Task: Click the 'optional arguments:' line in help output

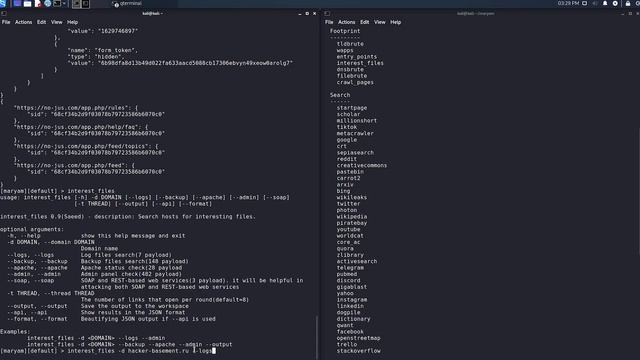Action: click(x=32, y=229)
